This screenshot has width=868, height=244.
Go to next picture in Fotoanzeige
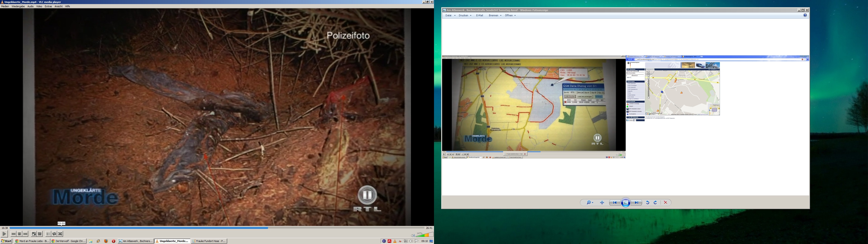[x=637, y=203]
